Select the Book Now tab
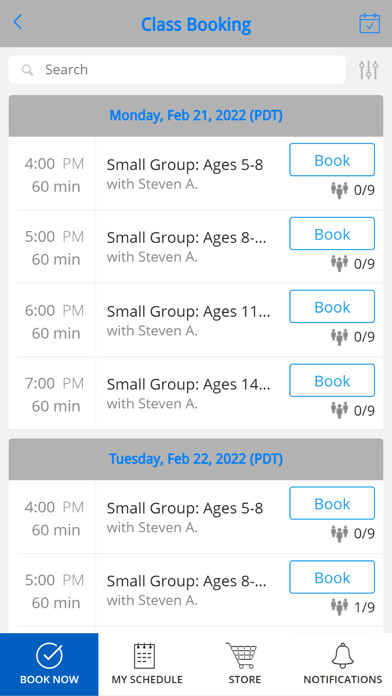This screenshot has height=696, width=392. [49, 664]
